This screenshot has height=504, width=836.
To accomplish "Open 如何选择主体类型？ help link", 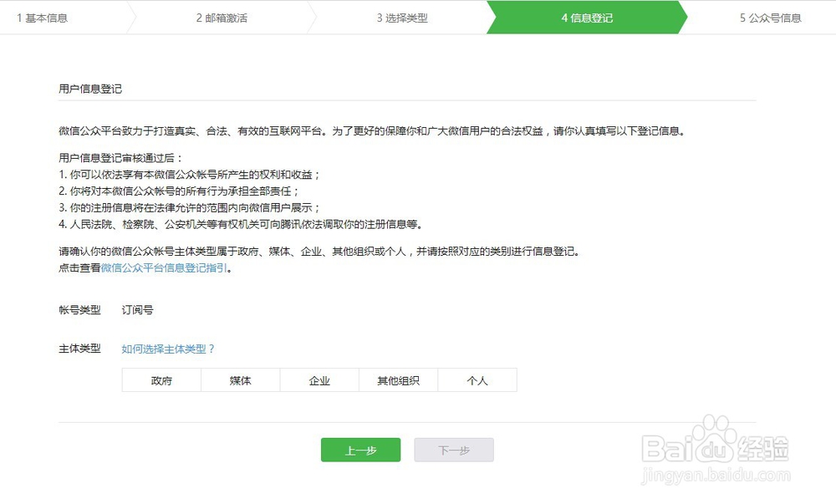I will pos(169,349).
